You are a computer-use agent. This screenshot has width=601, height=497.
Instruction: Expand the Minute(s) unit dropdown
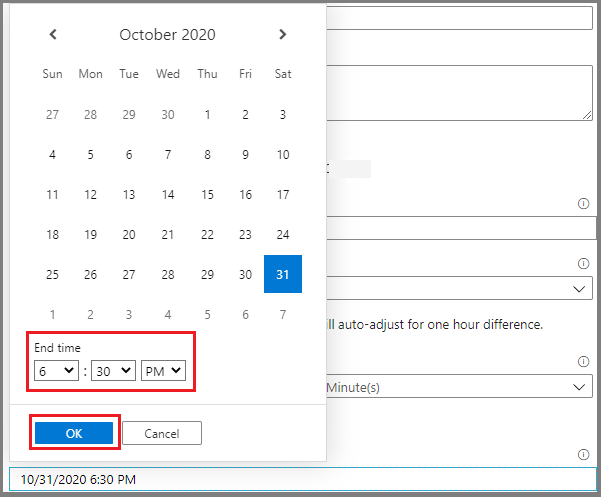[x=460, y=387]
